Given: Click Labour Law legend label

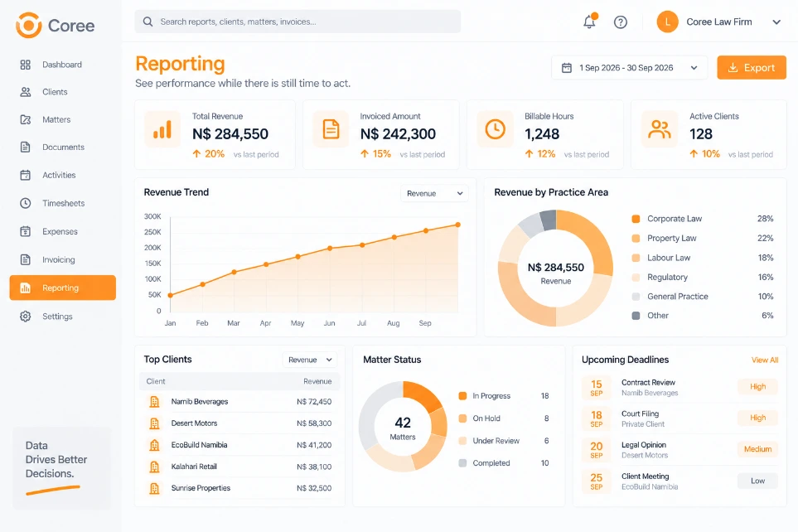Looking at the screenshot, I should point(669,258).
